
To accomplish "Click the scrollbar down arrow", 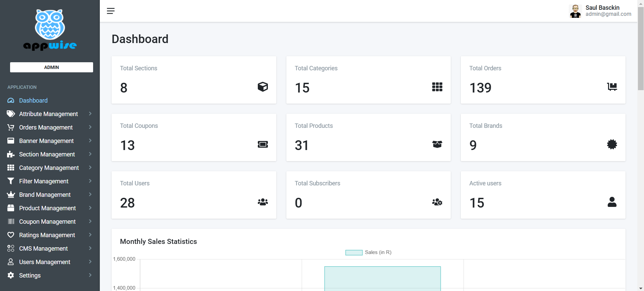I will coord(641,288).
